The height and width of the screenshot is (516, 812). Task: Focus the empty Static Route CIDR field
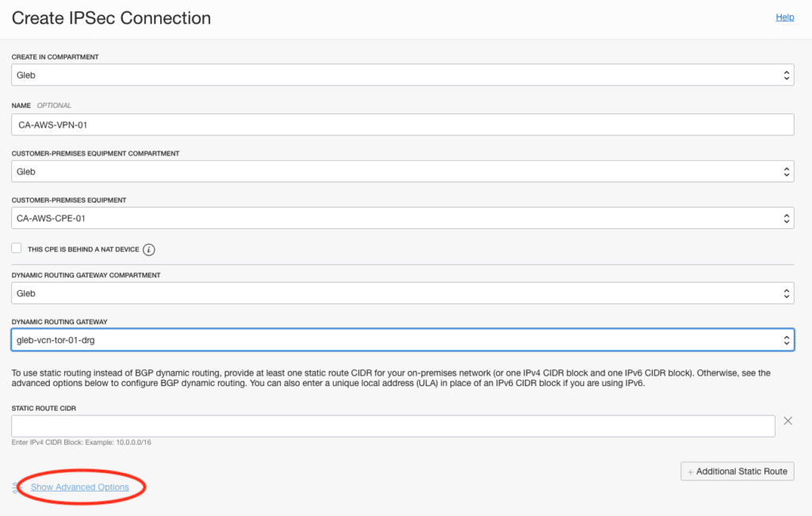tap(393, 426)
